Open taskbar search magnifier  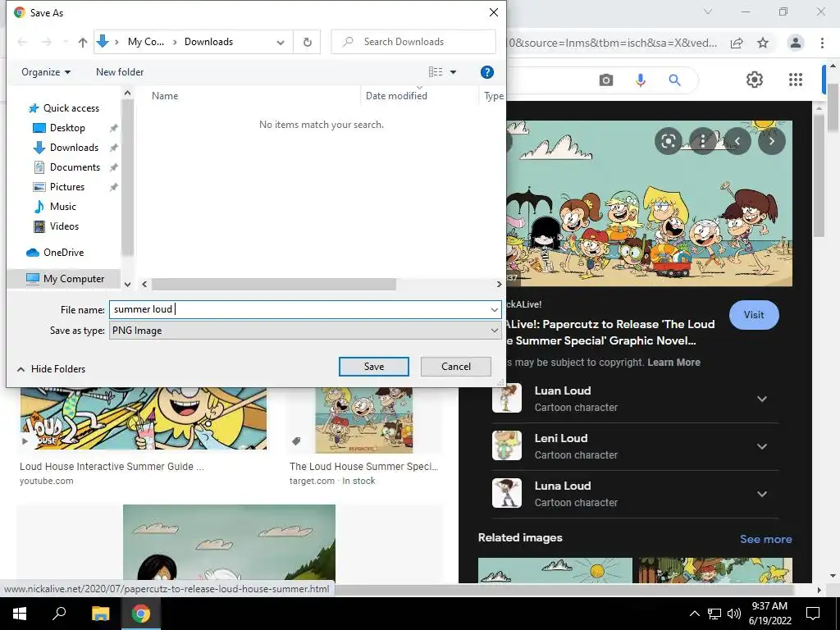point(59,614)
